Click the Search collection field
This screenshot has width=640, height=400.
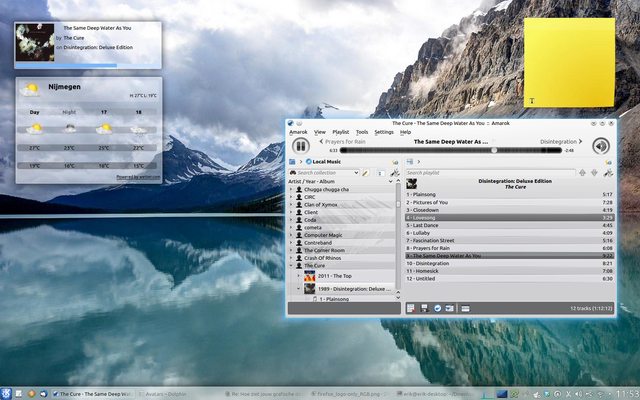point(322,173)
